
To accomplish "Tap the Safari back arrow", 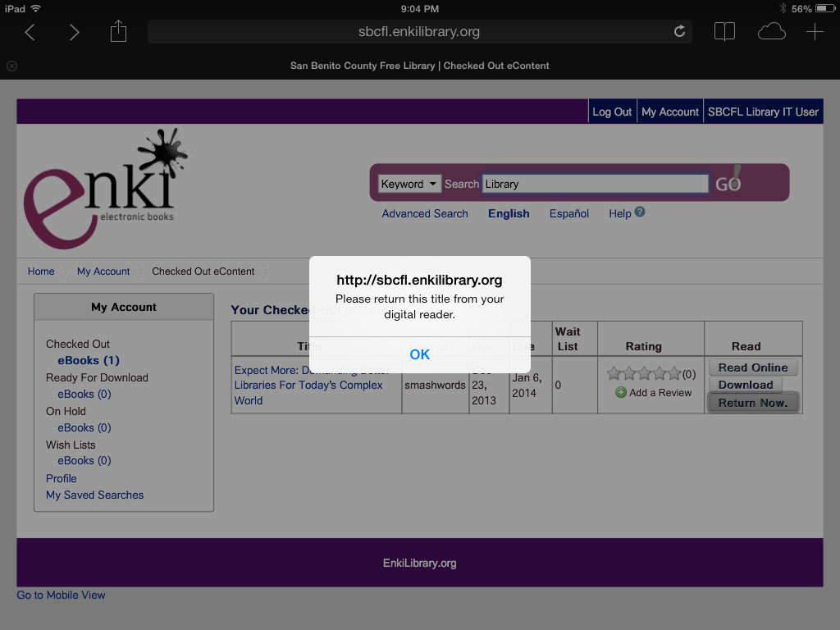I will point(30,32).
